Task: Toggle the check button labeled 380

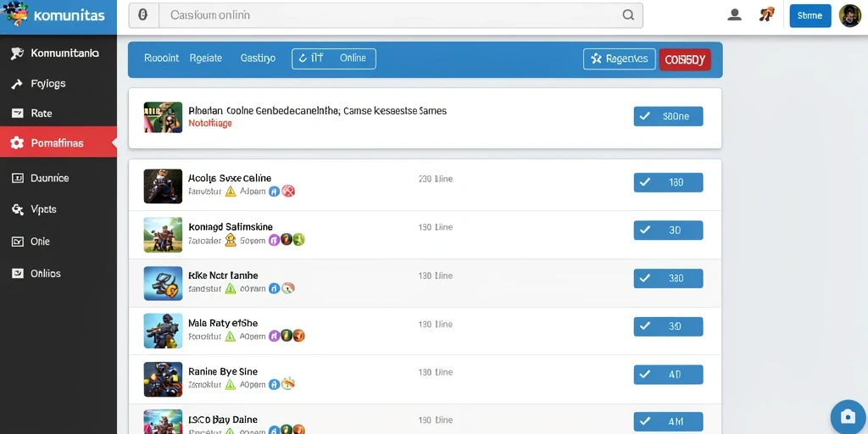Action: tap(668, 278)
